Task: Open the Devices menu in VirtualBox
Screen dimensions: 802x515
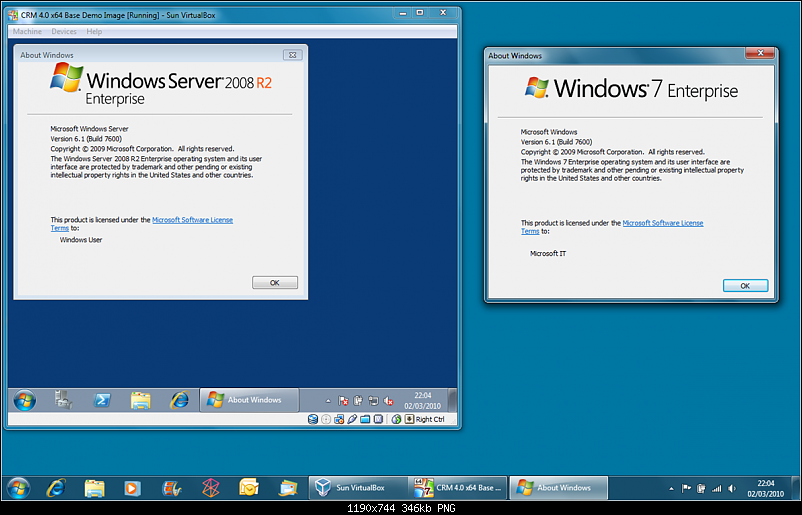Action: click(x=63, y=31)
